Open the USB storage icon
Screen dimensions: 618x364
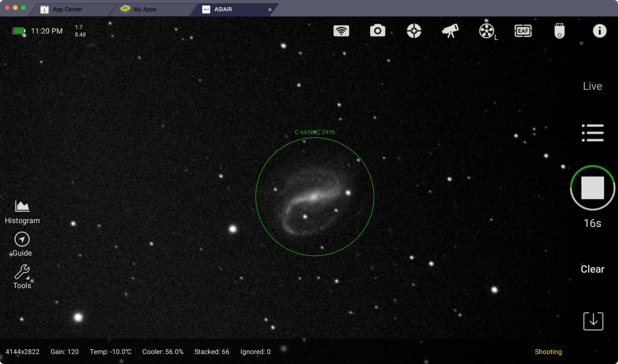tap(559, 31)
